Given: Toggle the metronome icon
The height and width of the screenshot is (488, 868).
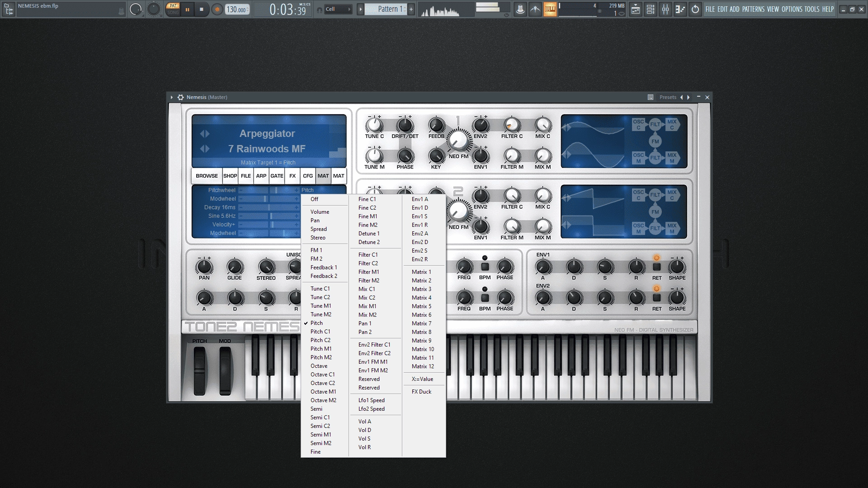Looking at the screenshot, I should 520,9.
